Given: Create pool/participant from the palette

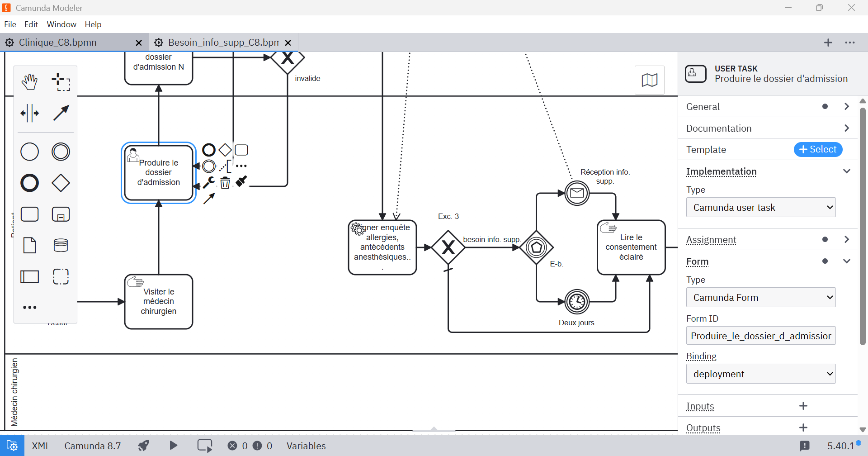Looking at the screenshot, I should [30, 276].
